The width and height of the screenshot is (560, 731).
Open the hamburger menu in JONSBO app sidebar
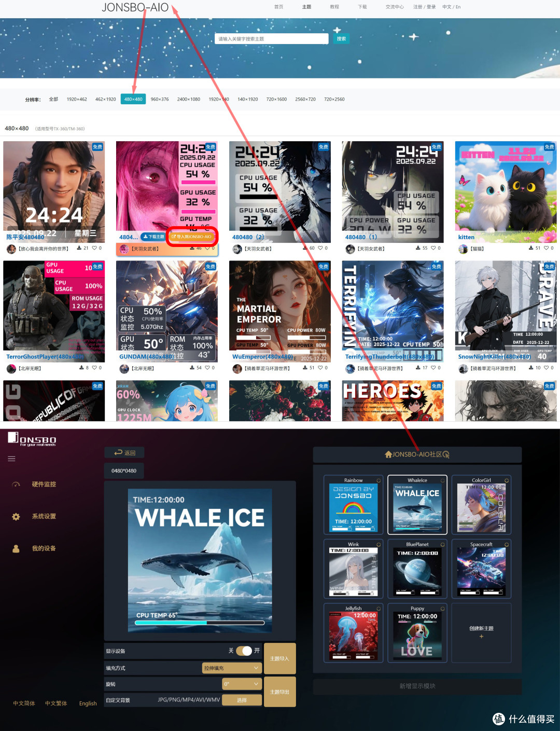click(x=11, y=459)
